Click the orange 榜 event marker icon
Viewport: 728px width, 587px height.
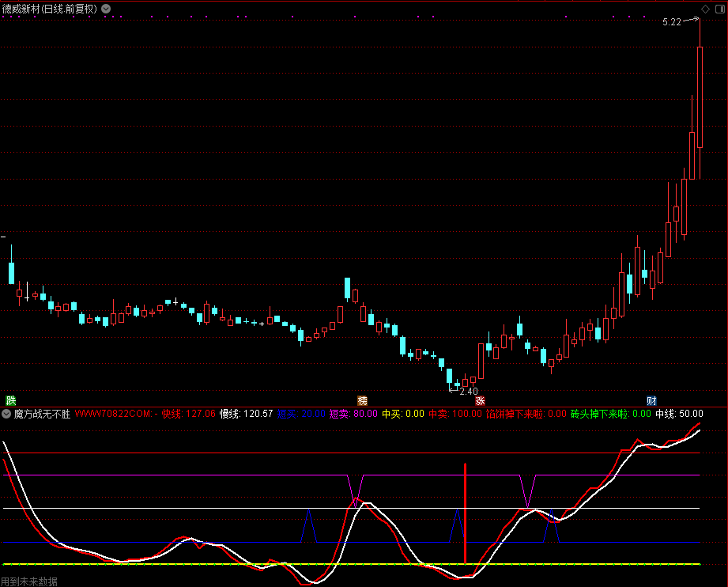click(x=362, y=400)
